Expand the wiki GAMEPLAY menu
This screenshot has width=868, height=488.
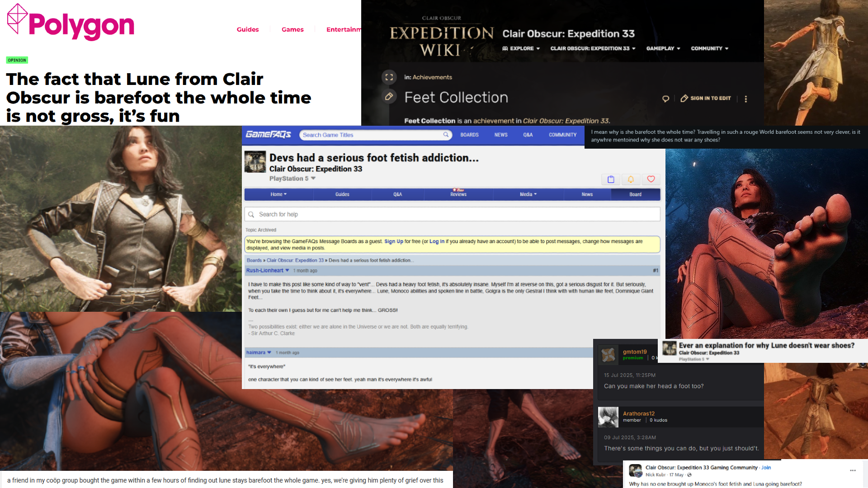(x=663, y=48)
